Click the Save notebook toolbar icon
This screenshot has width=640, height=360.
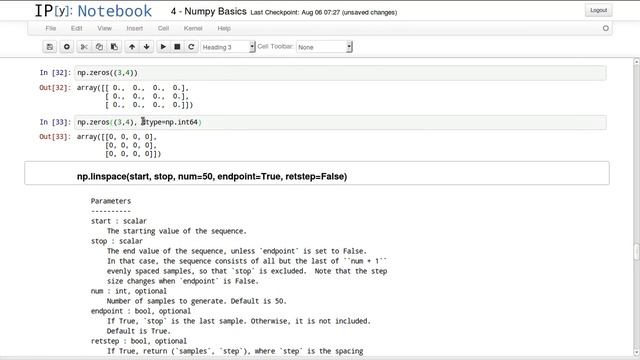pos(50,47)
